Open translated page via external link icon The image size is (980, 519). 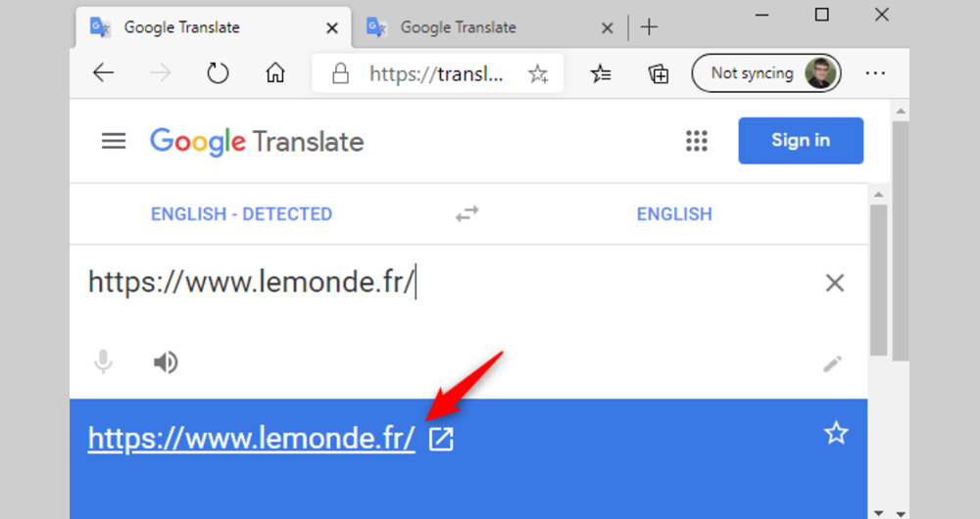coord(442,440)
